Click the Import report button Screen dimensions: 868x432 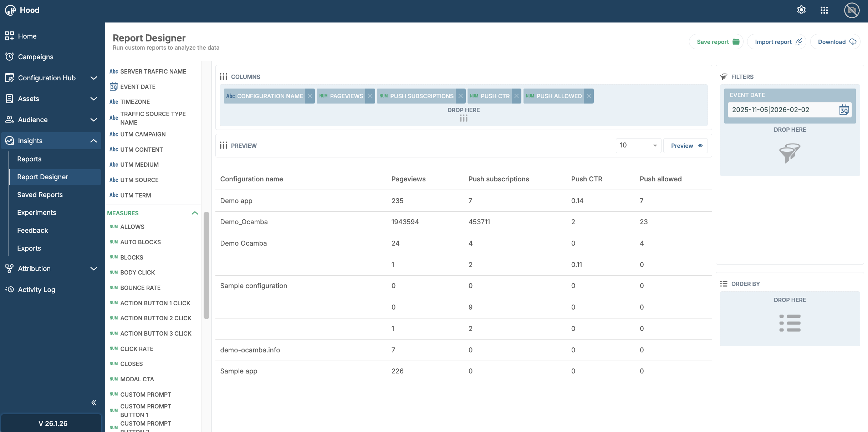click(x=777, y=42)
